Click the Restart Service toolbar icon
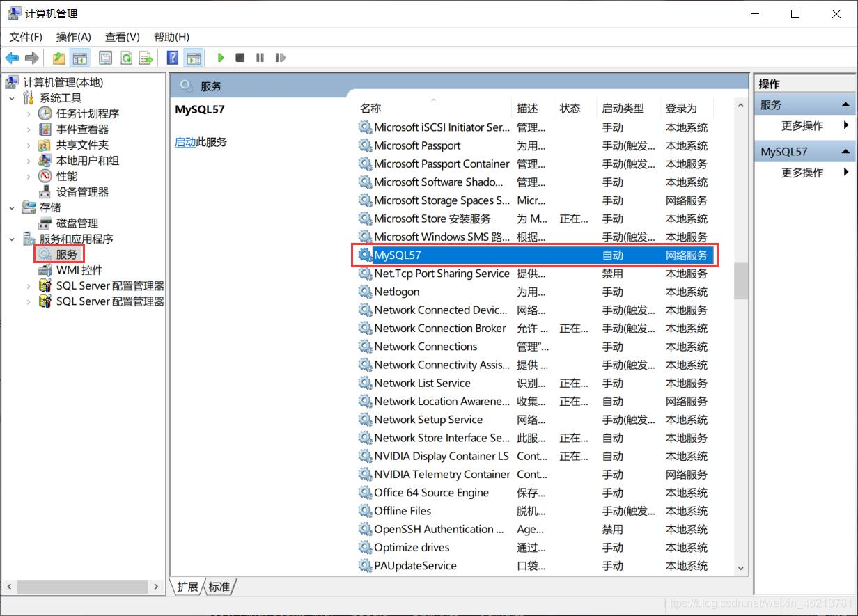Screen dimensions: 858x616 (280, 58)
